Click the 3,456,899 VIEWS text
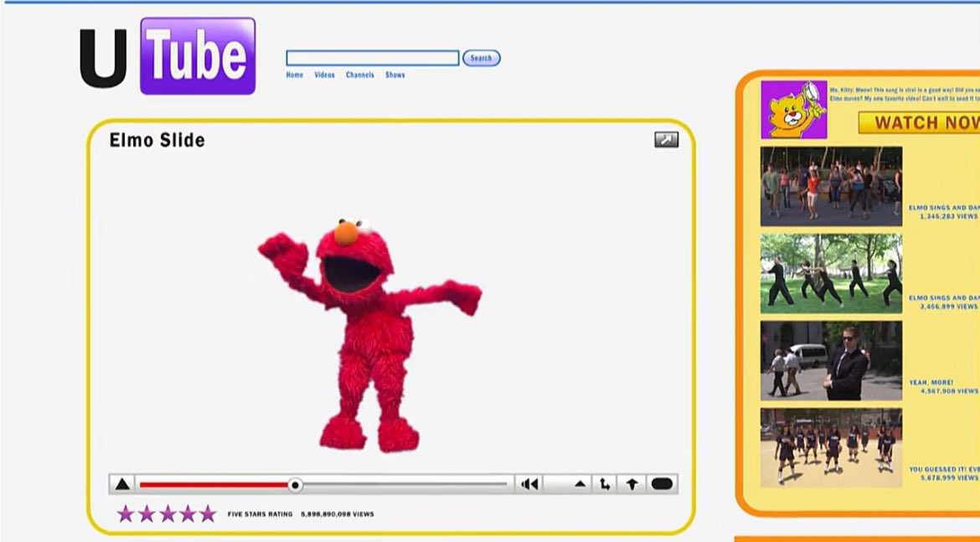 (x=949, y=307)
